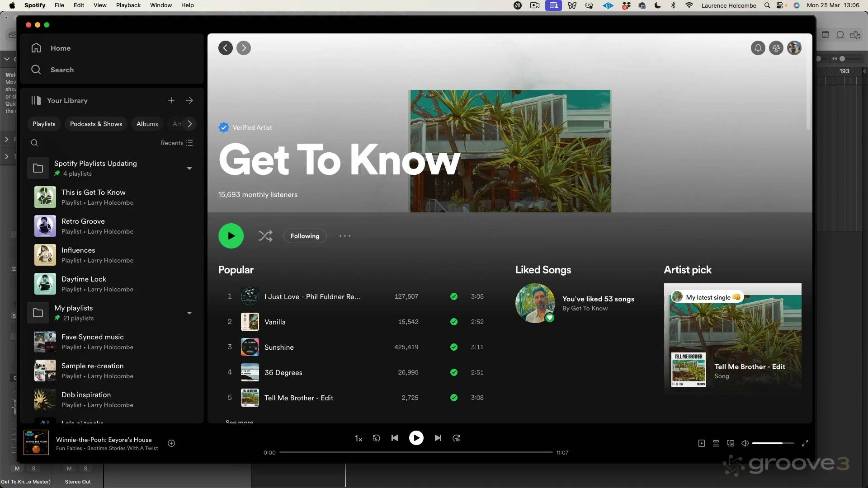Select the Podcasts & Shows filter tab
Screen dimensions: 868x488
[96, 124]
